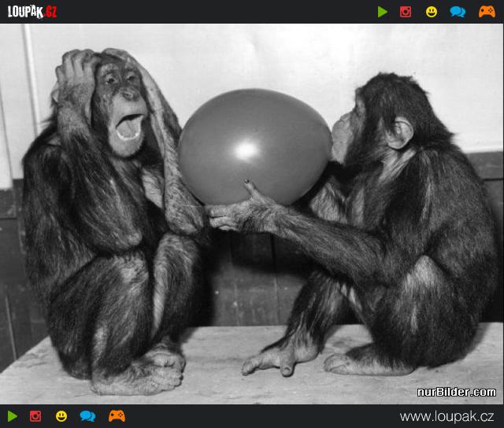Click the open mouth of the left chimp
The height and width of the screenshot is (428, 504).
pyautogui.click(x=130, y=126)
